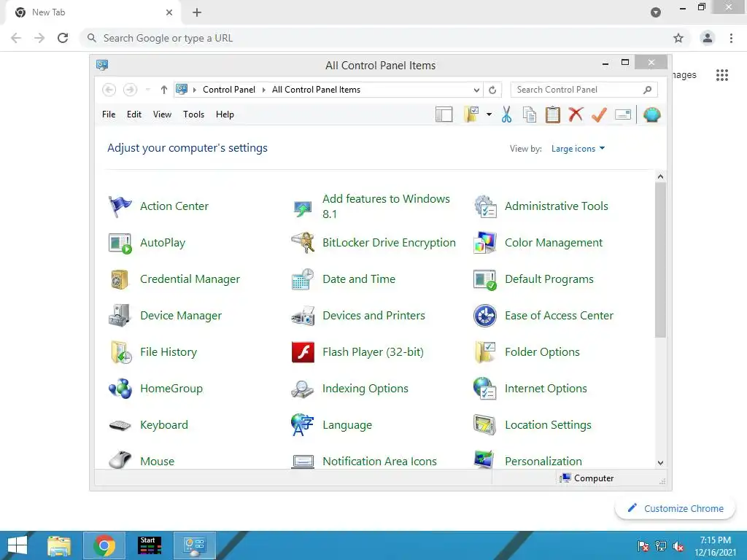Open the Flash Player red icon
747x560 pixels.
point(303,352)
